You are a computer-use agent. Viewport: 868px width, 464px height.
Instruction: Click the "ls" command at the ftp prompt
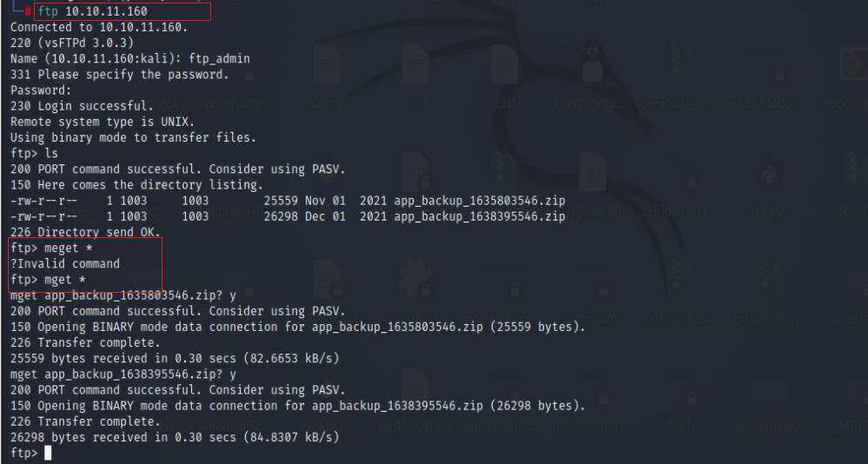coord(51,154)
